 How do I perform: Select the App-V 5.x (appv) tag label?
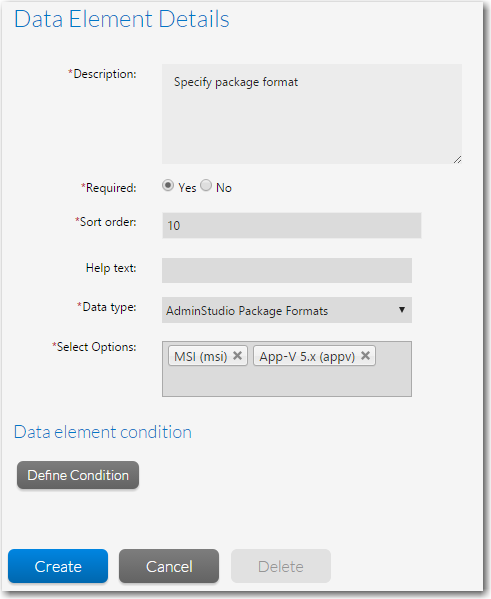[x=307, y=356]
